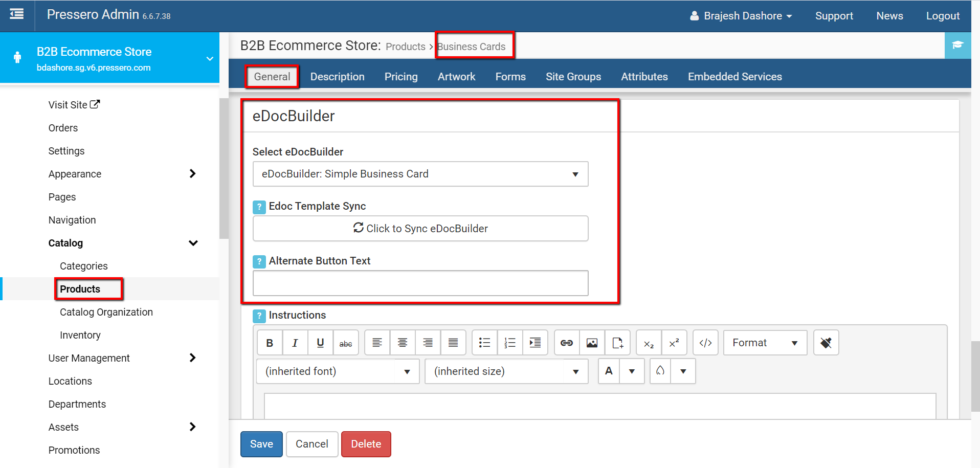980x468 pixels.
Task: Open help icon beside Instructions
Action: pyautogui.click(x=259, y=316)
